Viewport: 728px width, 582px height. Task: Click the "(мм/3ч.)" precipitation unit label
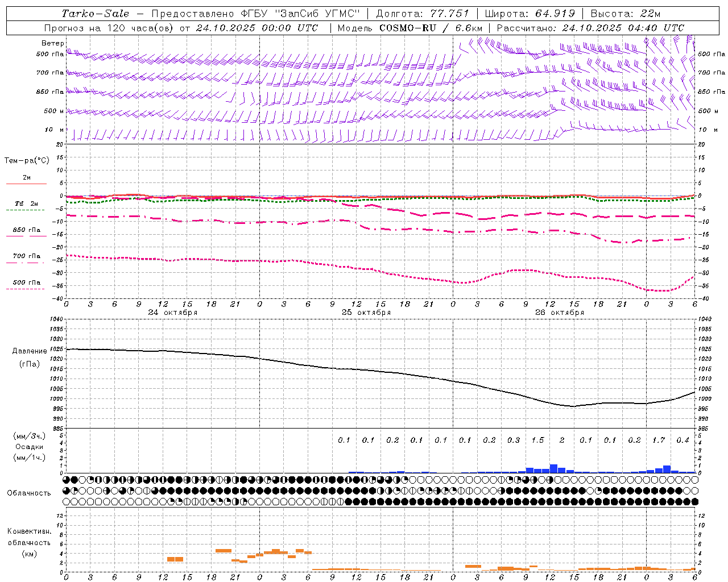click(x=30, y=436)
